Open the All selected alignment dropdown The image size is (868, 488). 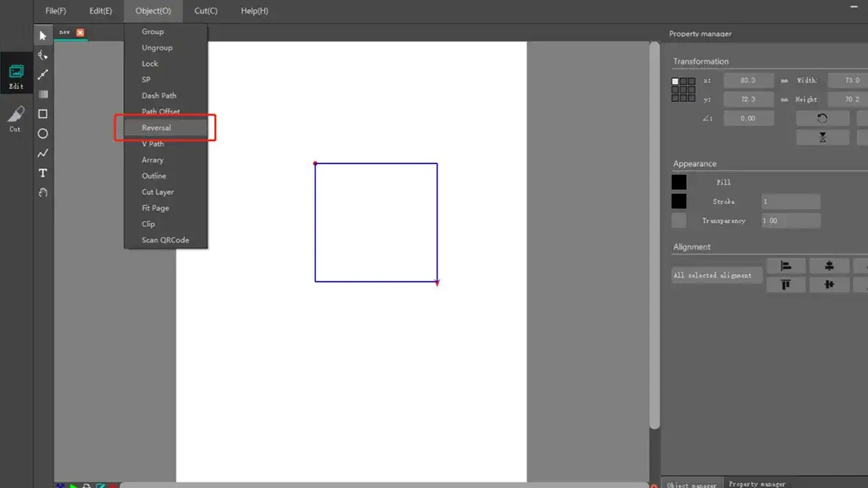[x=717, y=275]
